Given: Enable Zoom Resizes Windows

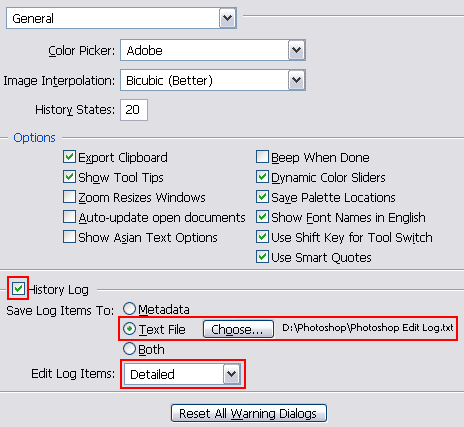Looking at the screenshot, I should [69, 197].
